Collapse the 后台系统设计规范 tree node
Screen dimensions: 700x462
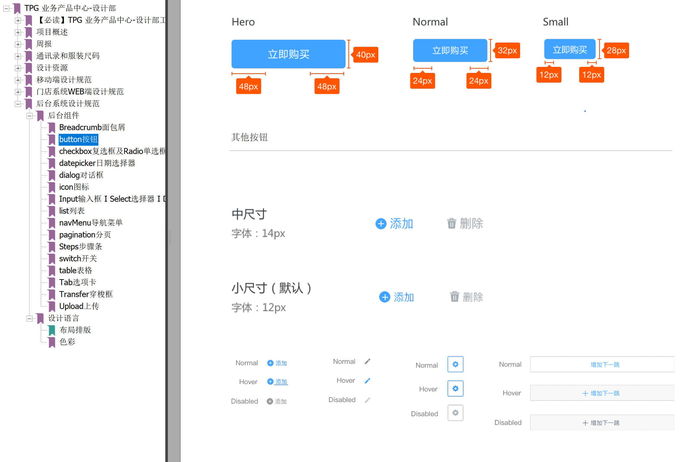click(18, 103)
